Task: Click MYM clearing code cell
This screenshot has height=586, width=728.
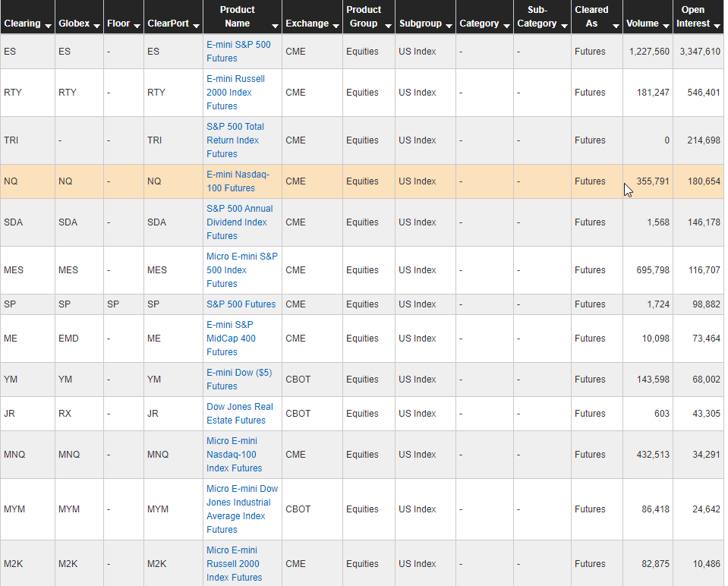Action: pos(27,509)
